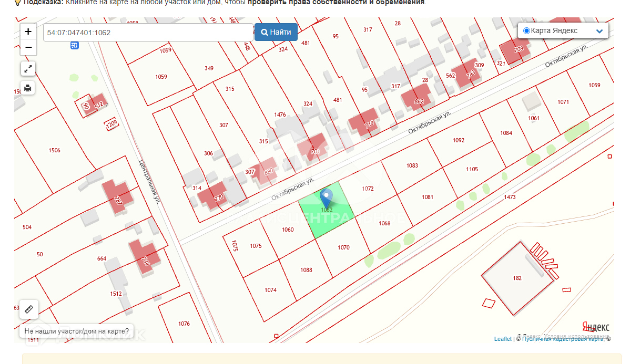Select parcel 1074 on the map
Image resolution: width=640 pixels, height=364 pixels.
click(270, 290)
